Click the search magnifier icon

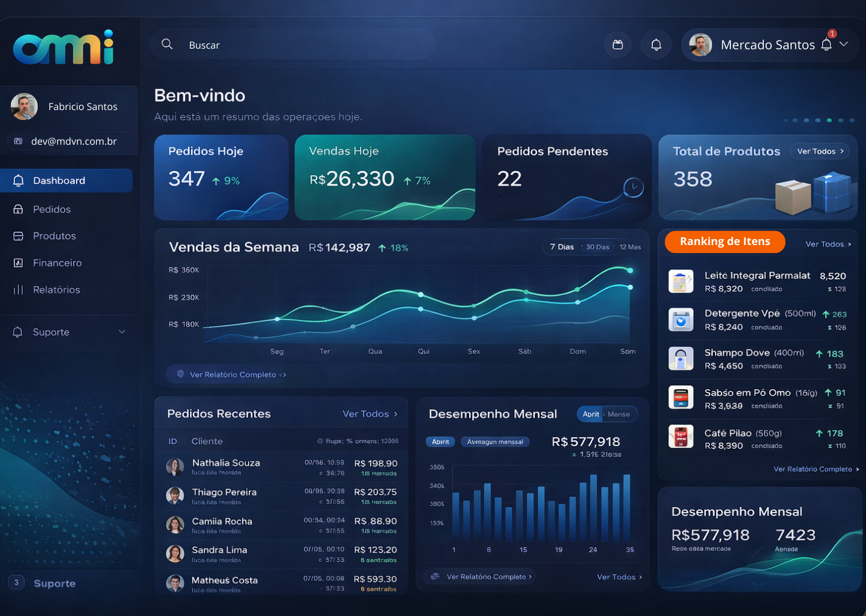167,44
